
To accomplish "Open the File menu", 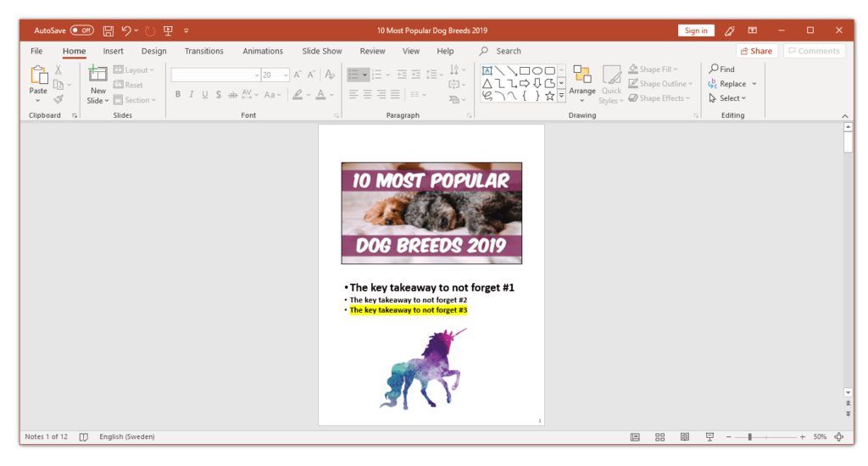I will click(x=36, y=51).
